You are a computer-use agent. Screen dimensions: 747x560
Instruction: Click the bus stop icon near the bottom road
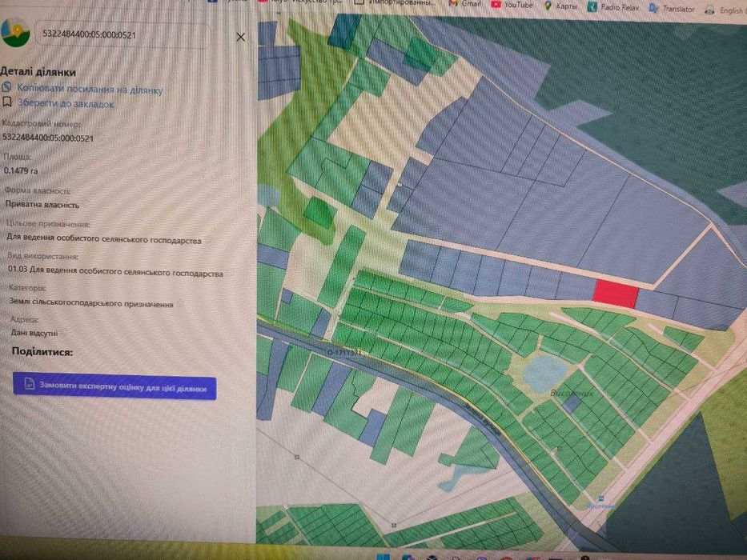coord(600,498)
